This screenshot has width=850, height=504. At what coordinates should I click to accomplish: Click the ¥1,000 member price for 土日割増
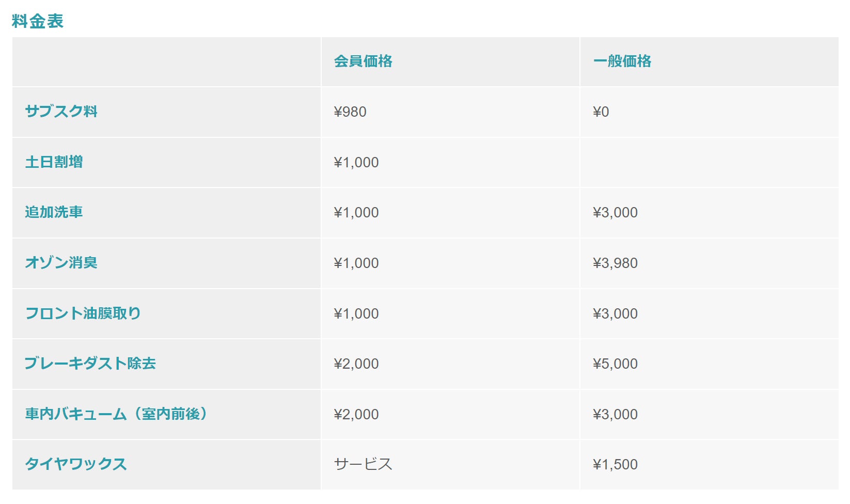[x=356, y=163]
